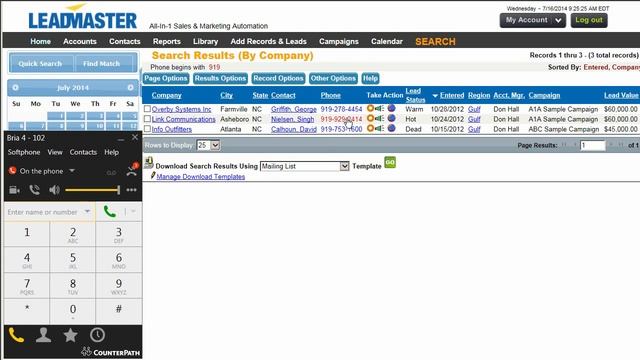Click the pencil icon beside Manage Download Templates
The height and width of the screenshot is (360, 640).
coord(153,176)
